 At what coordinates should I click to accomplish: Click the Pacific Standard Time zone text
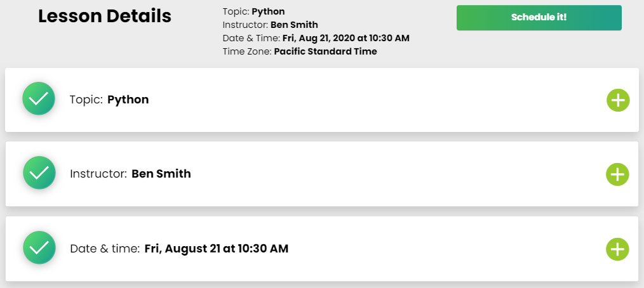(325, 51)
